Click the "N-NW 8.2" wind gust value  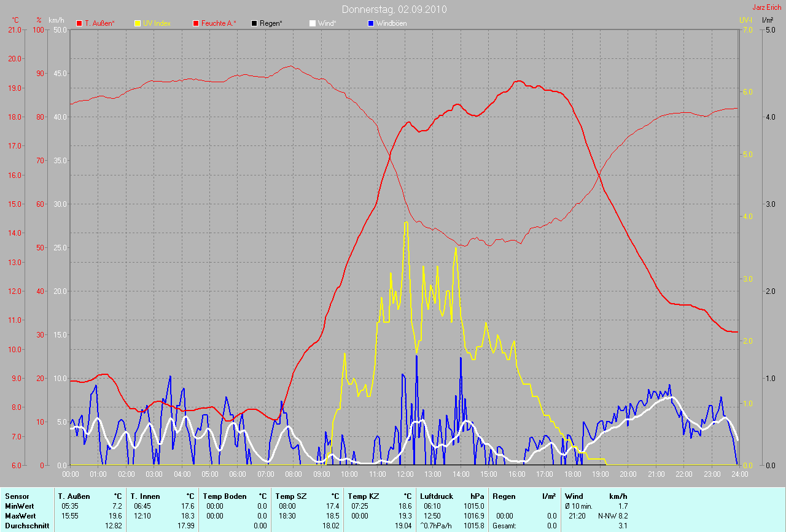pos(613,516)
